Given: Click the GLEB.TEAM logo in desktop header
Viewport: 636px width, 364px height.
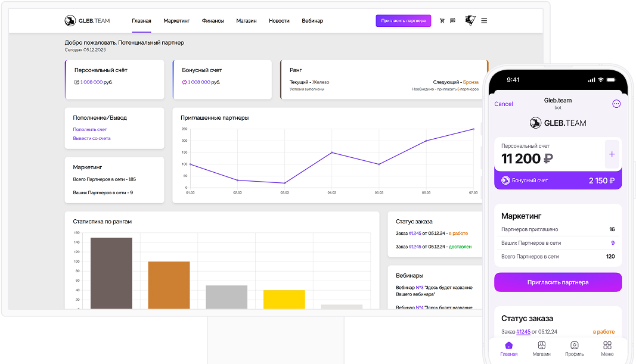Looking at the screenshot, I should (x=87, y=21).
